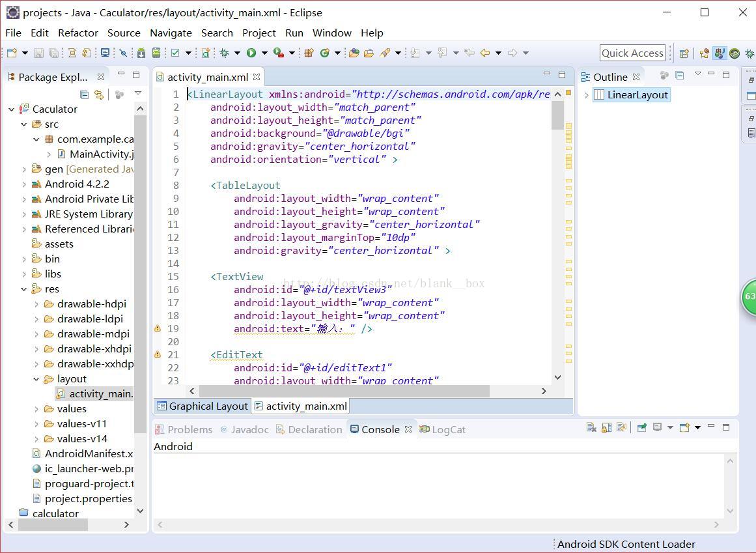Expand LinearLayout in Outline panel
This screenshot has height=553, width=756.
click(x=586, y=95)
